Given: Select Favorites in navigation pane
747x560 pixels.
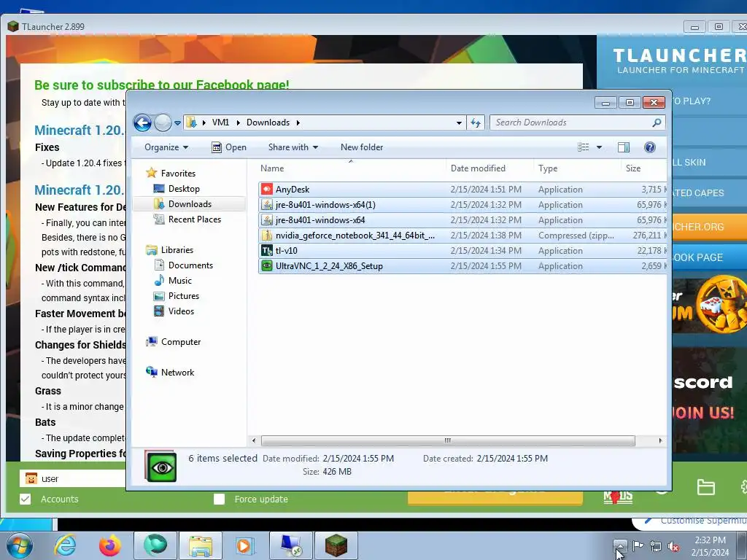Looking at the screenshot, I should click(x=171, y=174).
